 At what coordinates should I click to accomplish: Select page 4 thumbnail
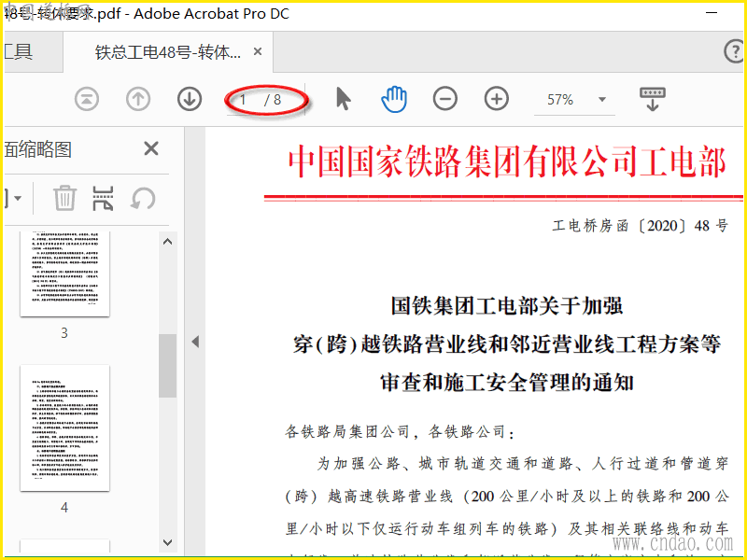coord(64,428)
